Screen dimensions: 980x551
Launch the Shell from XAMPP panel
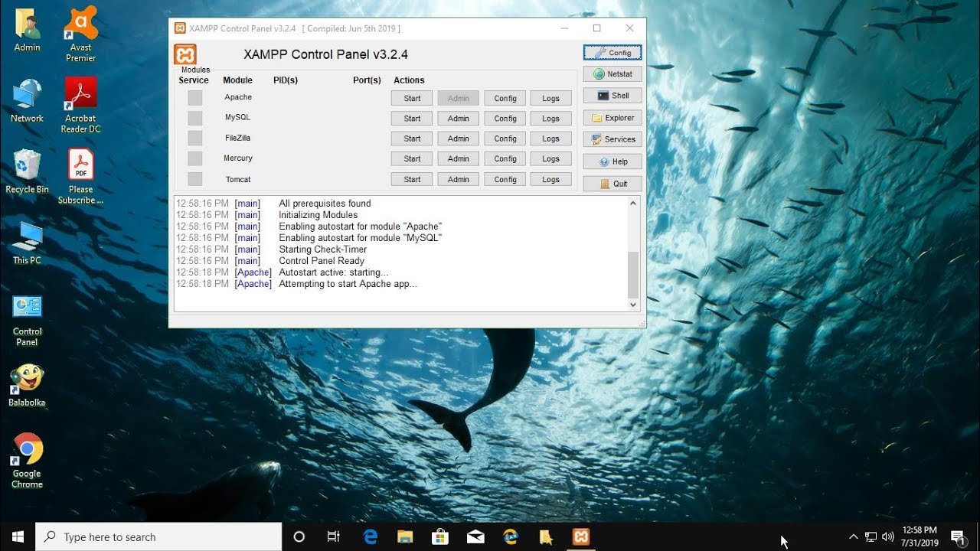click(612, 96)
